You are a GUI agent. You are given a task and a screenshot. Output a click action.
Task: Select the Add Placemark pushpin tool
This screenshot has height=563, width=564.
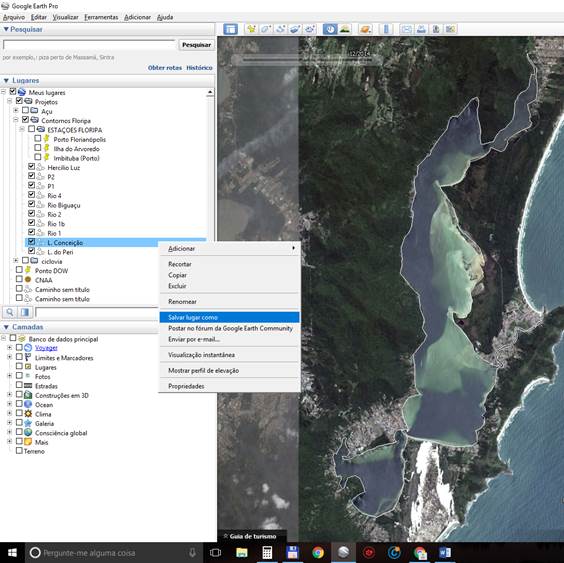point(251,29)
